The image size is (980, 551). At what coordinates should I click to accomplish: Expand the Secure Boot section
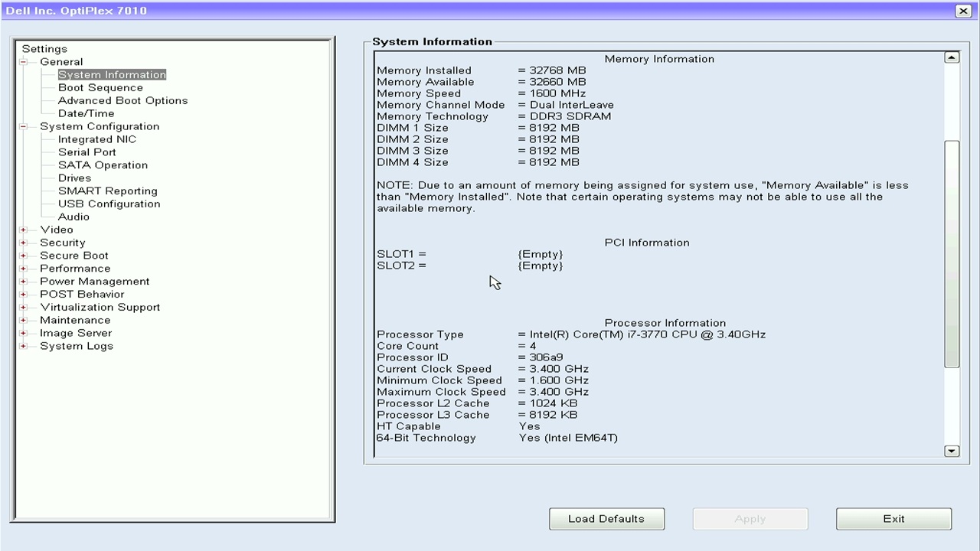pos(24,256)
